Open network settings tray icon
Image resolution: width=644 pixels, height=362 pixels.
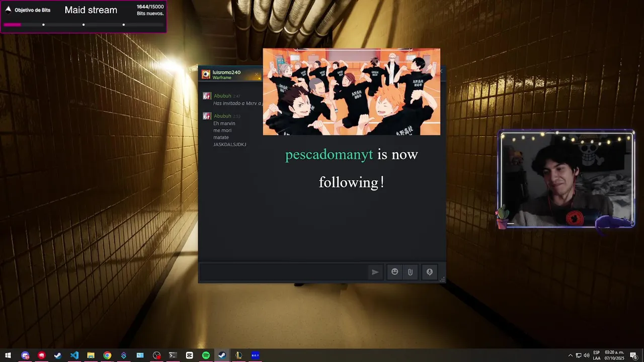(579, 355)
